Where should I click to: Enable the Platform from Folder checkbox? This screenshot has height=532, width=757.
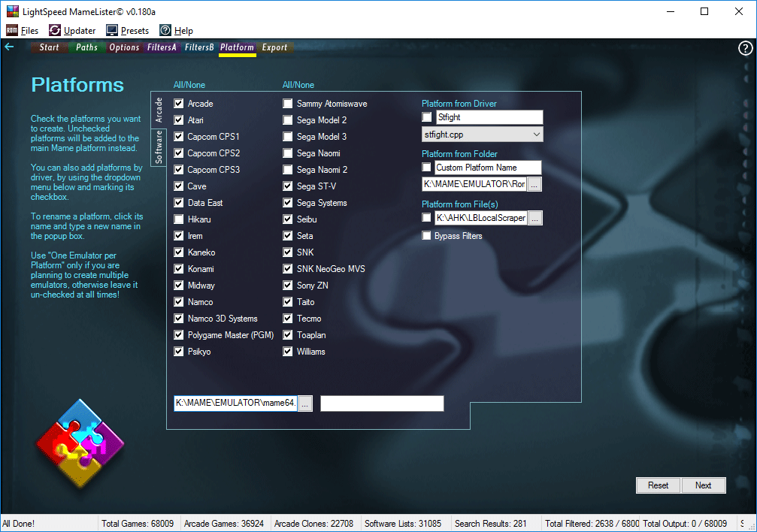pyautogui.click(x=426, y=167)
